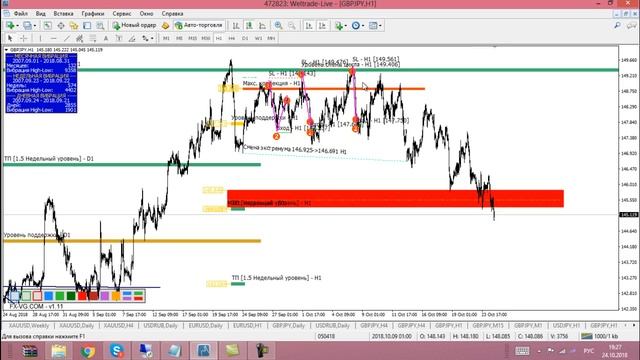Pick the orange swatch in FX-VG panel

pyautogui.click(x=116, y=296)
